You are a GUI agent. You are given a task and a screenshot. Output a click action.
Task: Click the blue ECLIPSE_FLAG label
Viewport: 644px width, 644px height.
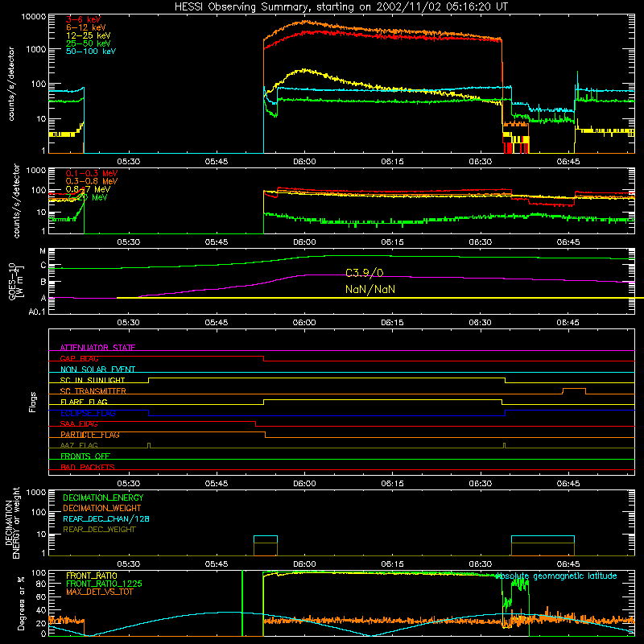click(x=88, y=413)
